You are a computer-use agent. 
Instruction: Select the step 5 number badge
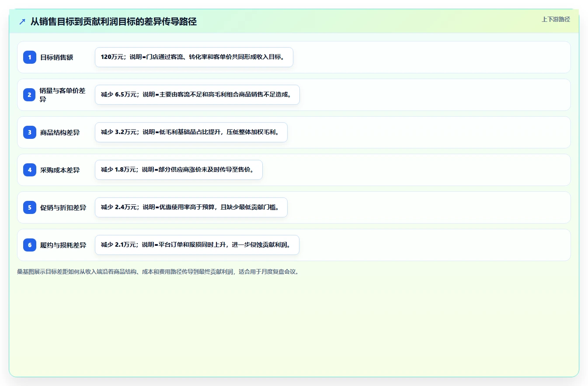[x=30, y=207]
